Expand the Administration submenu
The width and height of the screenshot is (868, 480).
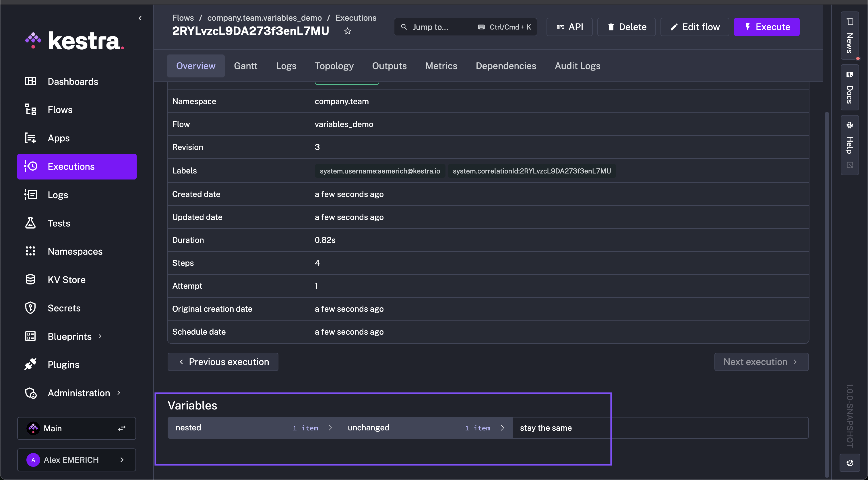tap(119, 393)
